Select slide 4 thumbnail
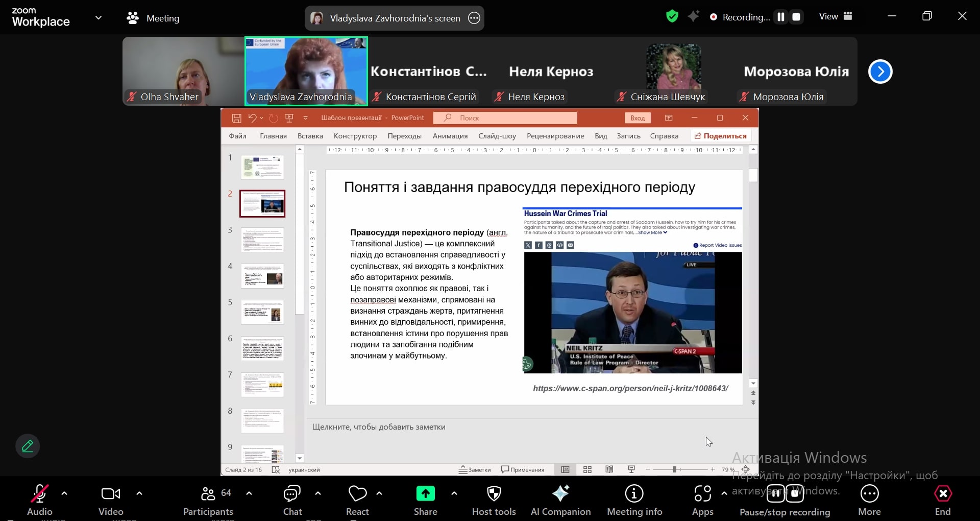This screenshot has width=980, height=521. click(x=262, y=276)
